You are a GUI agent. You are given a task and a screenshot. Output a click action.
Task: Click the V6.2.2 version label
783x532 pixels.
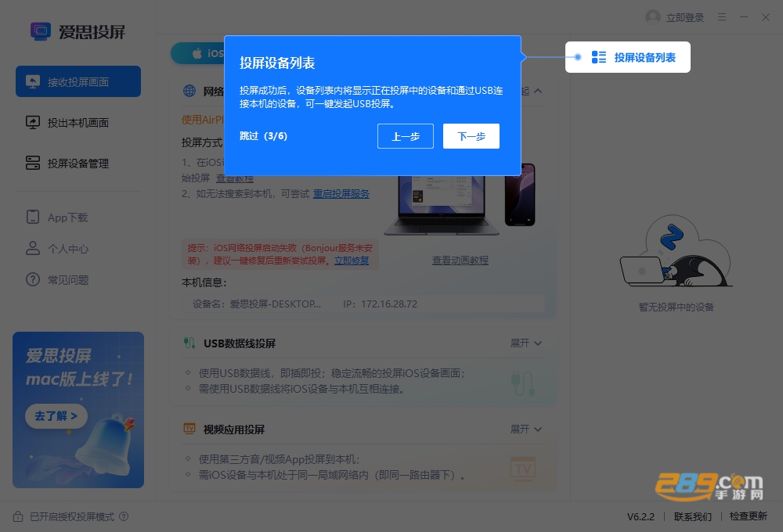[640, 516]
